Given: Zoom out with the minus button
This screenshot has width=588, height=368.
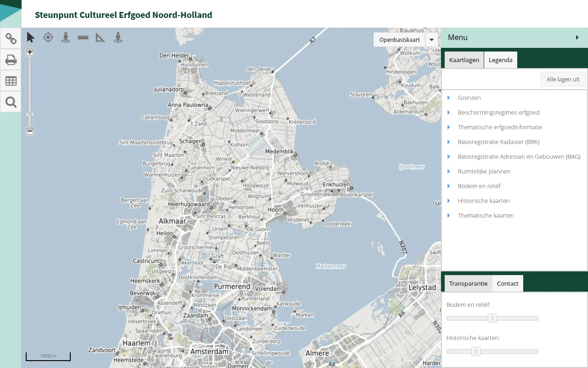Looking at the screenshot, I should tap(30, 131).
